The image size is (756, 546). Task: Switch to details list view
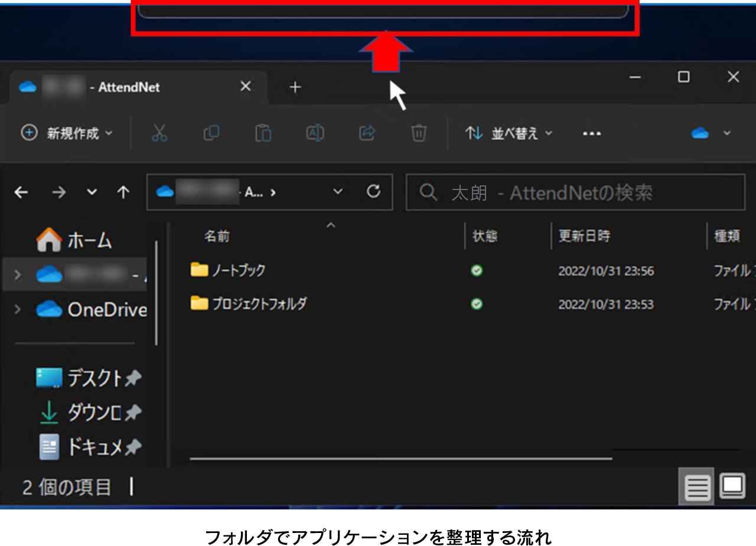click(x=697, y=488)
